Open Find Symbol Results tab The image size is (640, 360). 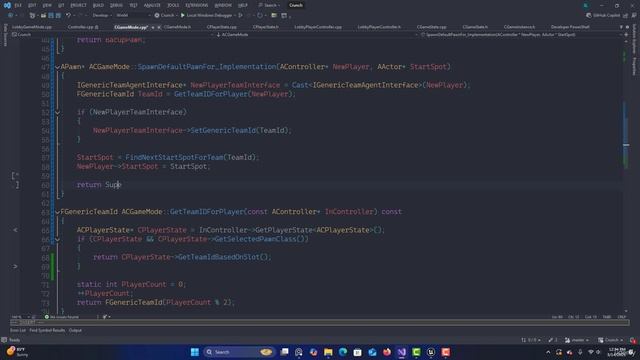coord(47,330)
